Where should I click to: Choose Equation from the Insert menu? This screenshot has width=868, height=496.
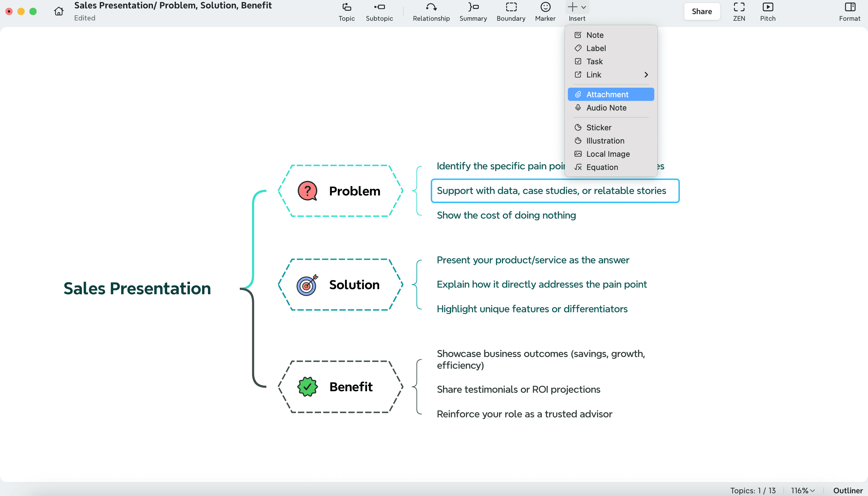pos(610,167)
